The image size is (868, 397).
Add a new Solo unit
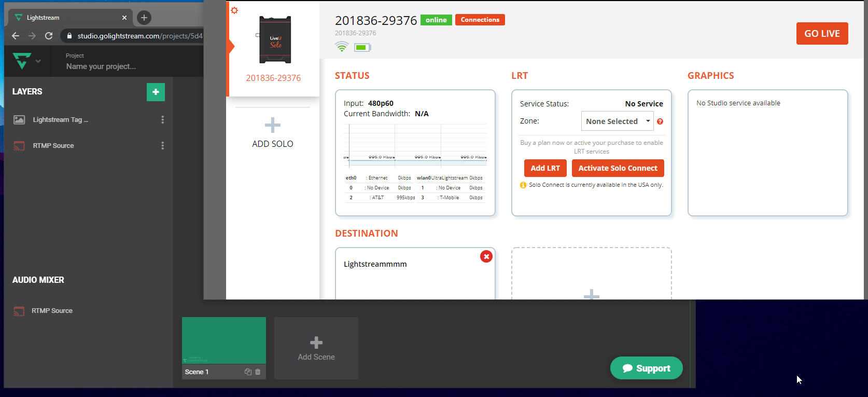click(273, 133)
